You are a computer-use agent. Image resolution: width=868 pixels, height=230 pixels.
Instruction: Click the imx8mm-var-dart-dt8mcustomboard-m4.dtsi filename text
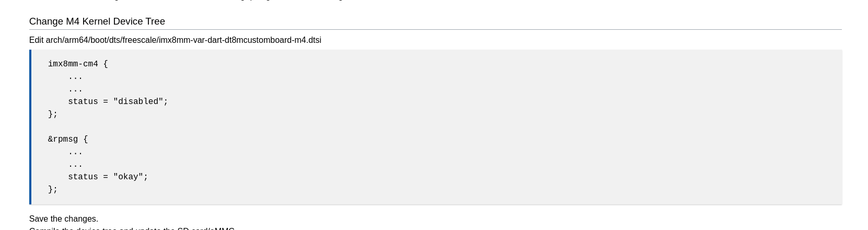click(x=240, y=40)
